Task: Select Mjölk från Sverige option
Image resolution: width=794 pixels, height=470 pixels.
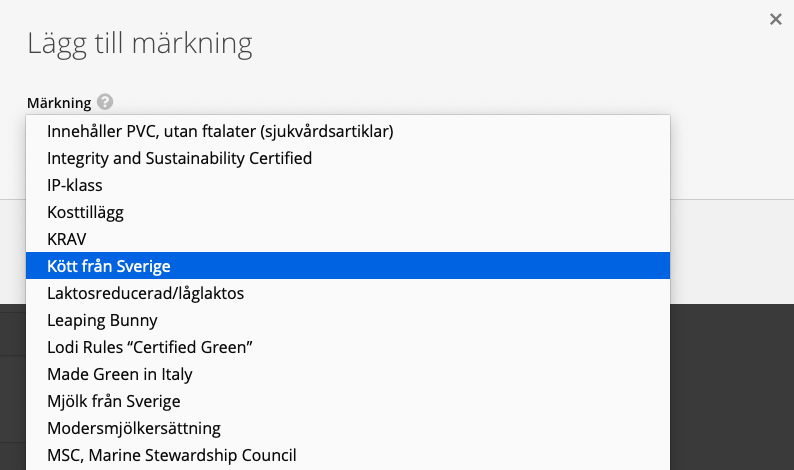Action: tap(348, 401)
